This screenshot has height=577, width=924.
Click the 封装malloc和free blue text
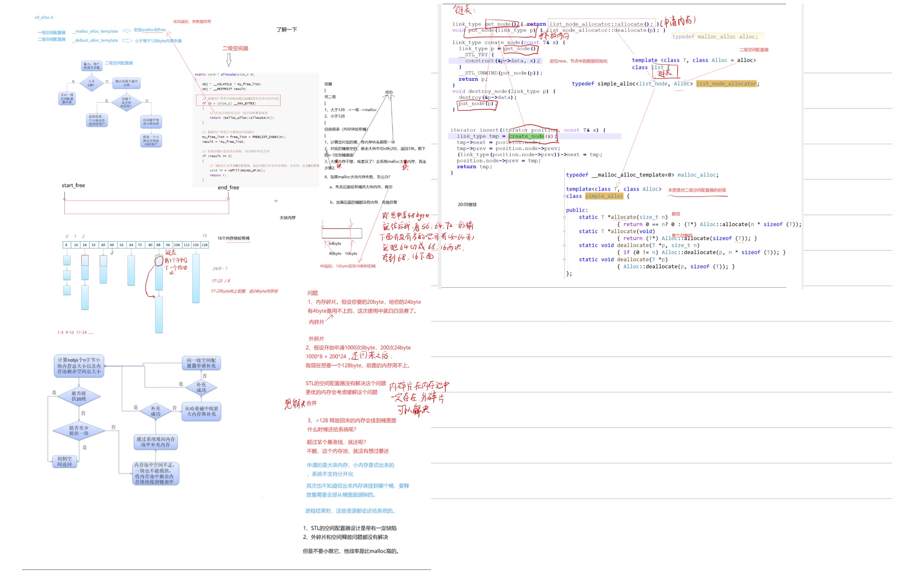tap(149, 30)
